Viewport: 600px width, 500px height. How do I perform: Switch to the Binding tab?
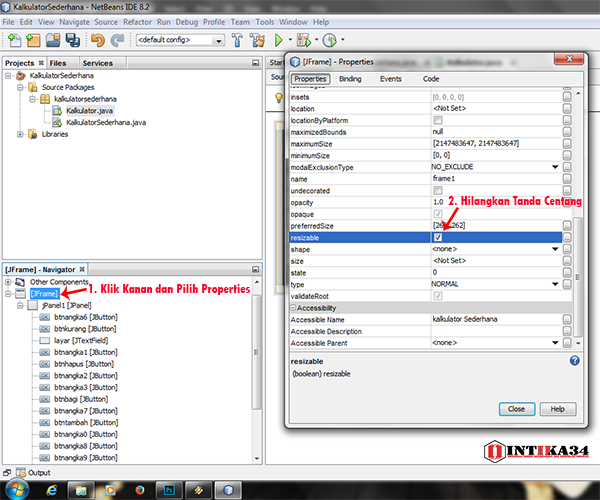[x=350, y=79]
